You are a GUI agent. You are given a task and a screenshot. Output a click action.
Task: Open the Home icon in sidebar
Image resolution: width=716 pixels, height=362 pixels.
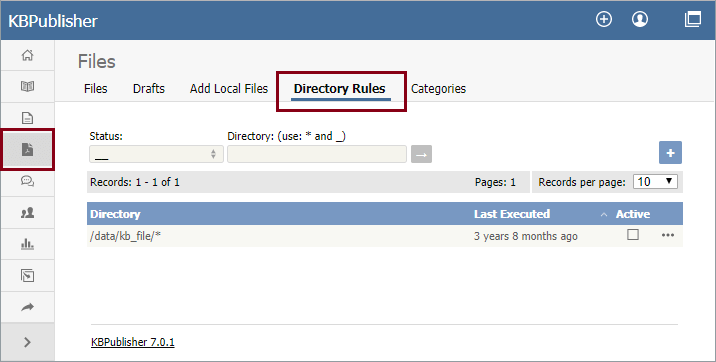[x=27, y=55]
